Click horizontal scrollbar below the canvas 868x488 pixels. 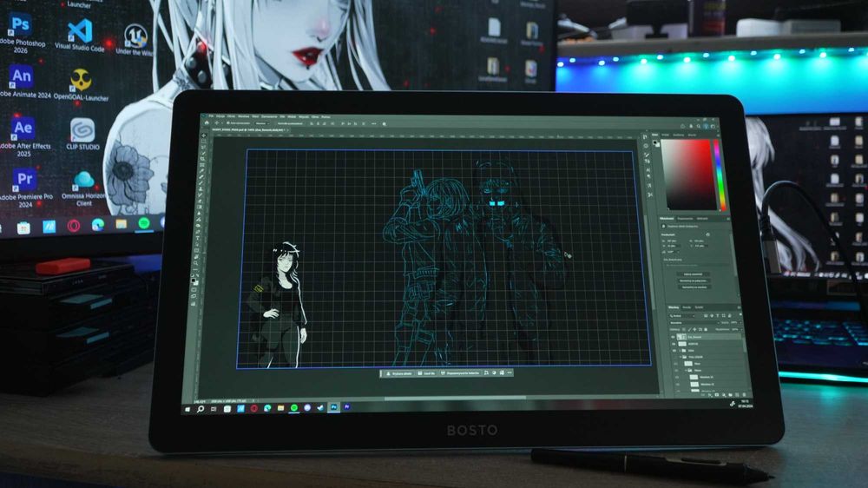[454, 397]
